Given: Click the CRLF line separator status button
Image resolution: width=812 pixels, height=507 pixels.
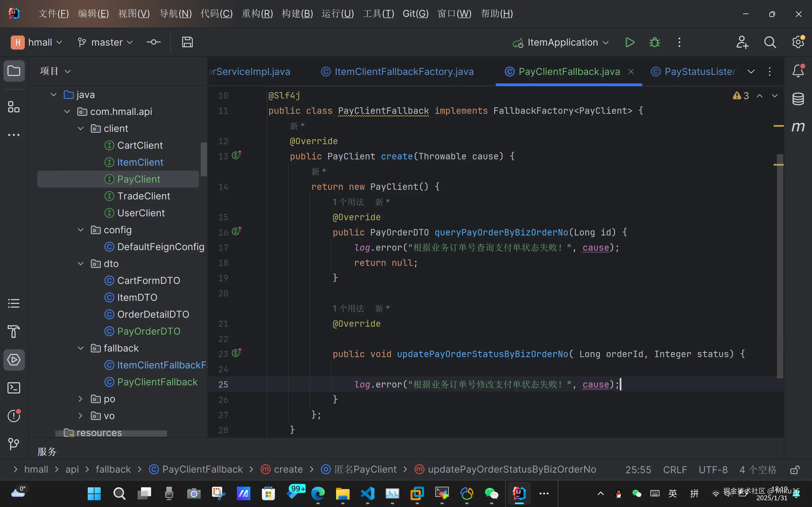Looking at the screenshot, I should pos(675,470).
